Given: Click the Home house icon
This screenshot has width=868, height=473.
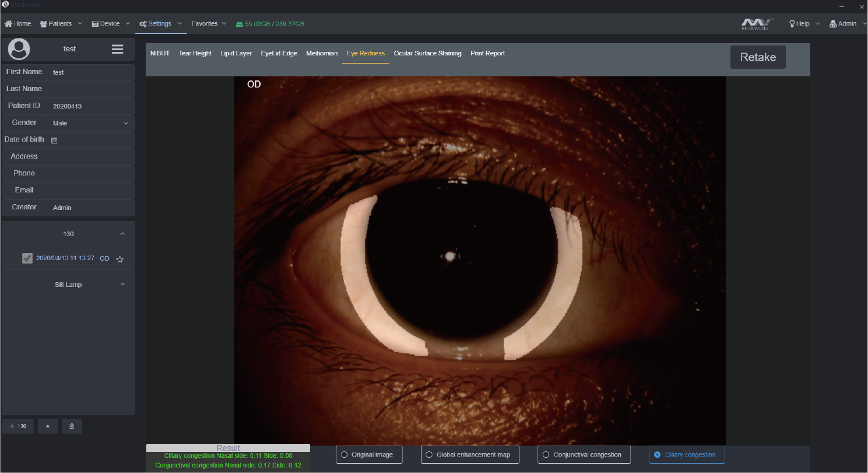Looking at the screenshot, I should point(8,24).
